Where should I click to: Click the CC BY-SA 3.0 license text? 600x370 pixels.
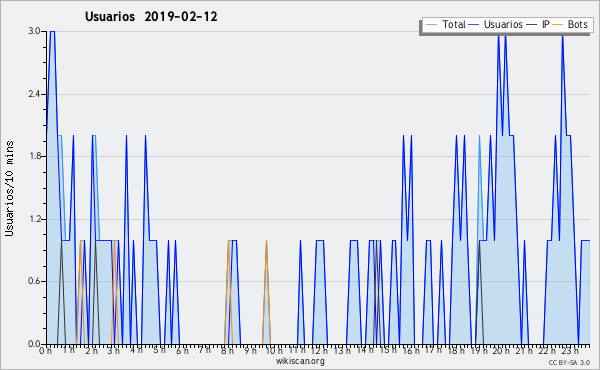[x=569, y=363]
